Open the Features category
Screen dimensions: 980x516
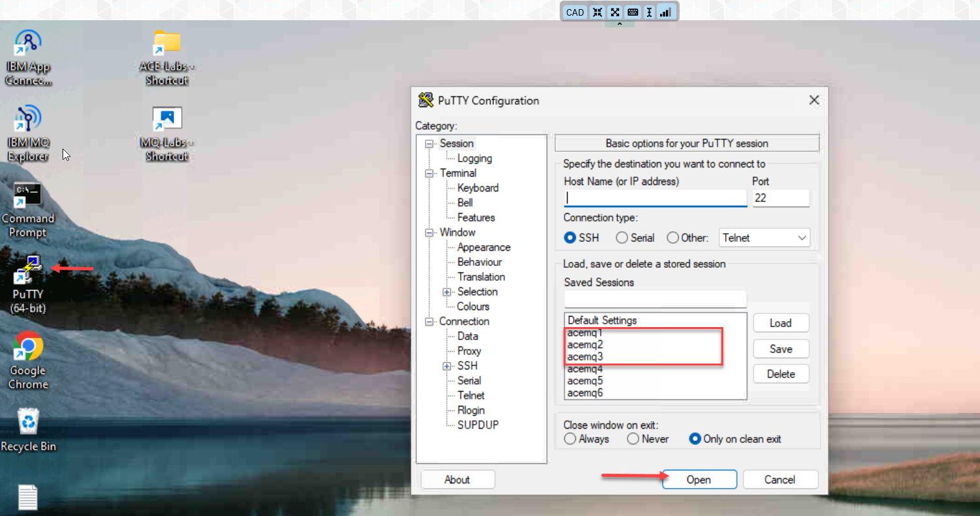coord(476,218)
